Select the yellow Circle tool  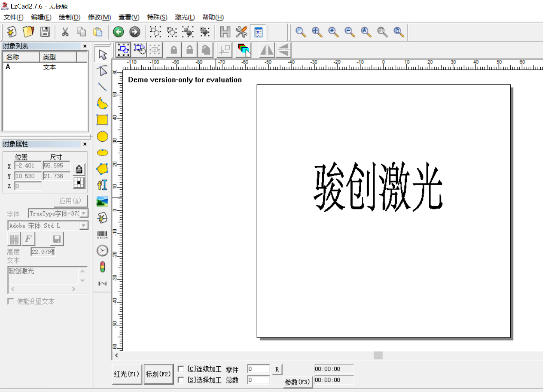[102, 136]
